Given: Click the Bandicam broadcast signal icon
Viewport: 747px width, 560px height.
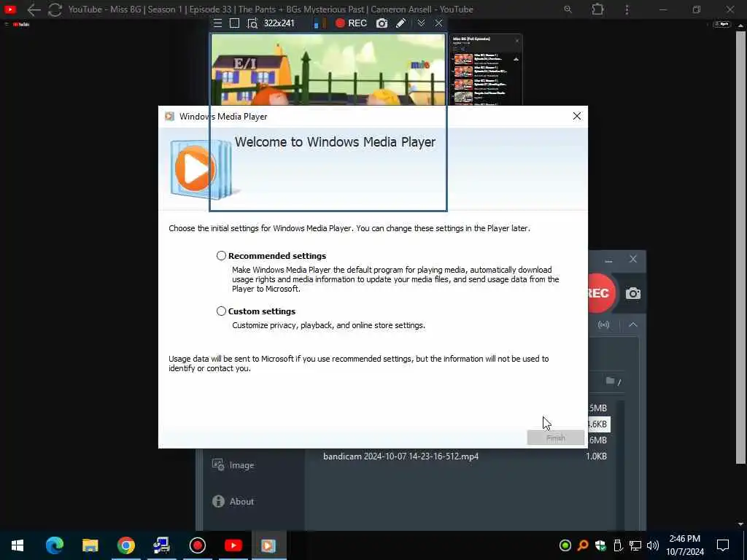Looking at the screenshot, I should pos(603,324).
